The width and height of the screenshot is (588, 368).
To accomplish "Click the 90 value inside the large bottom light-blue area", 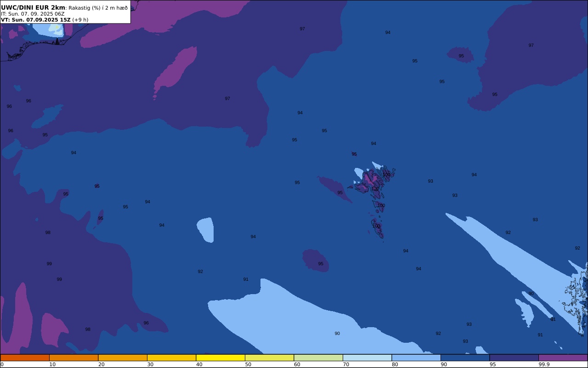I will click(x=337, y=334).
